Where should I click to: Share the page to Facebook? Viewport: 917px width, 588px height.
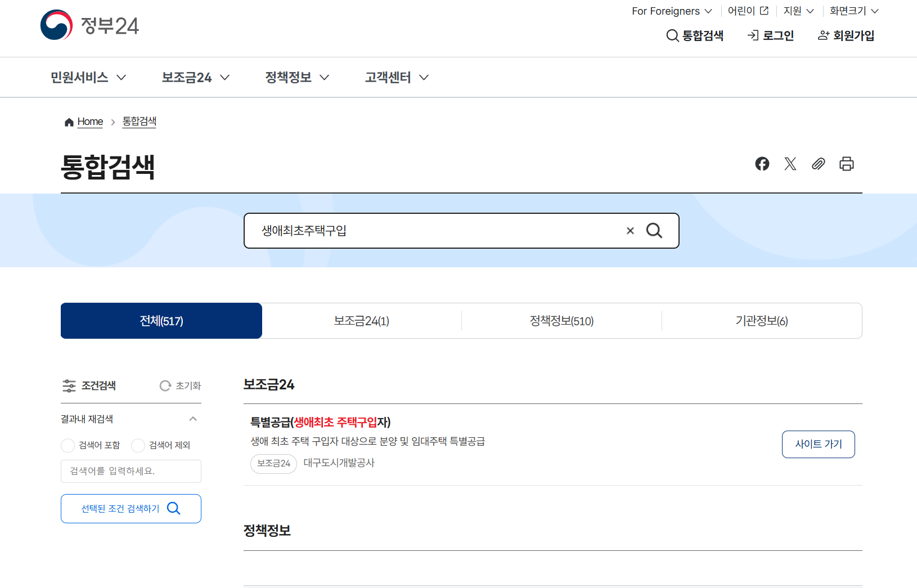762,164
